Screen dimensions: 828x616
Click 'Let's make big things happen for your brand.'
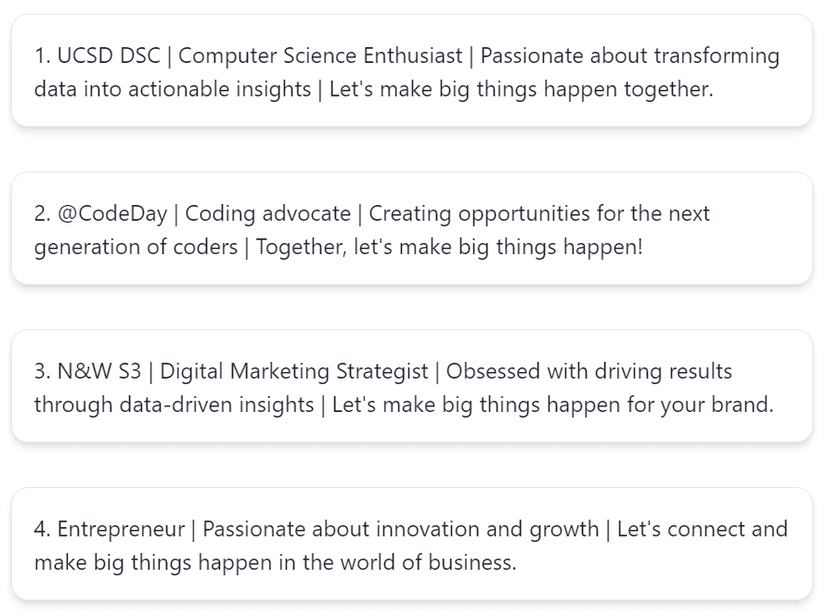552,405
